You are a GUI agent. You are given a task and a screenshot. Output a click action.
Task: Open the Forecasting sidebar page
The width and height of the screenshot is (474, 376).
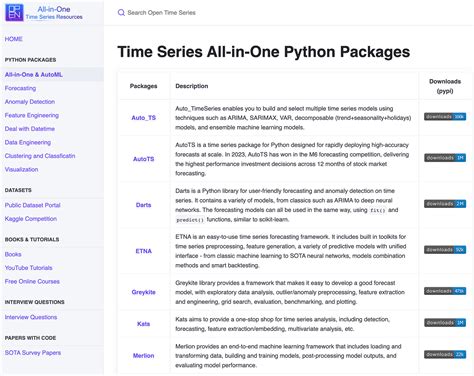pyautogui.click(x=20, y=88)
